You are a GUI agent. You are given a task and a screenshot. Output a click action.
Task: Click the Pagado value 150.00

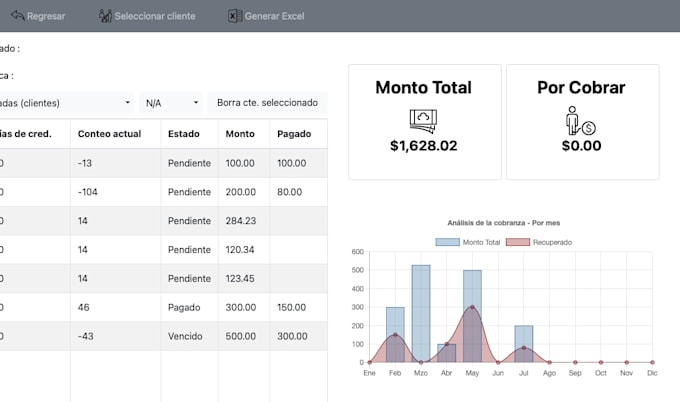pyautogui.click(x=291, y=307)
